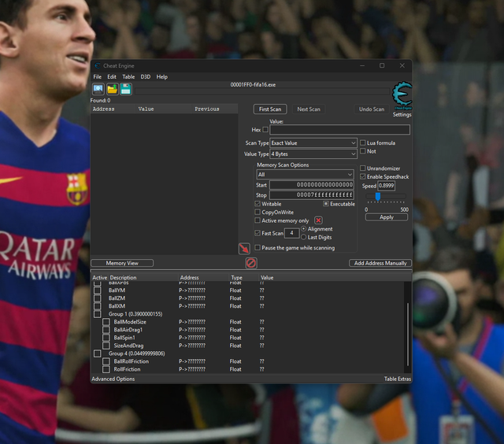Check Pause the game while scanning
Screen dimensions: 504x444
258,247
